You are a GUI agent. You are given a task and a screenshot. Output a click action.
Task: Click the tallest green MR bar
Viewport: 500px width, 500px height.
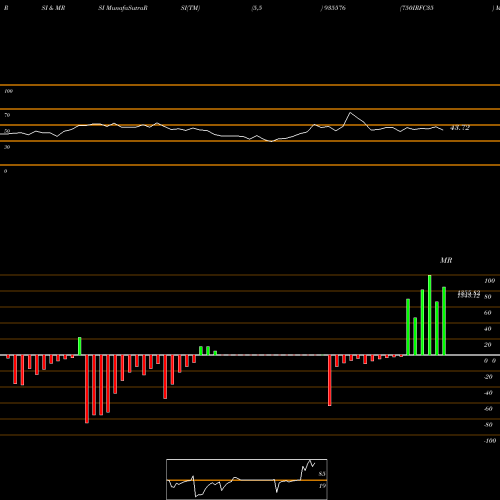point(430,315)
